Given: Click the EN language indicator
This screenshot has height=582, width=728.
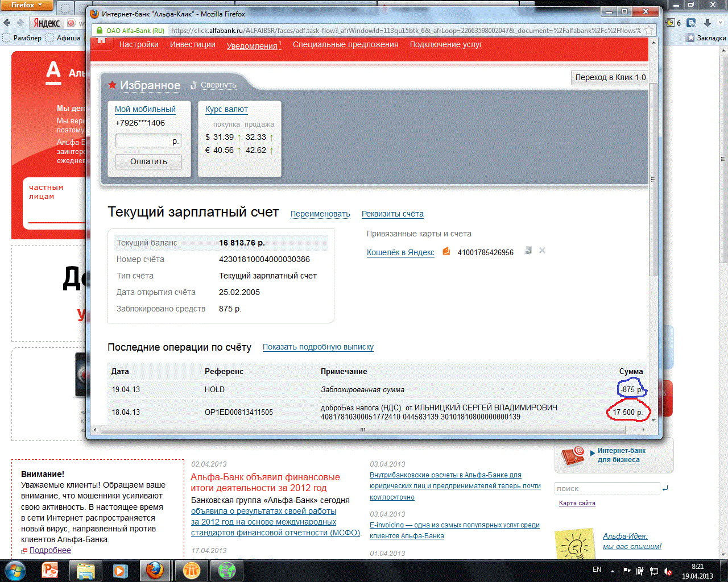Looking at the screenshot, I should (x=597, y=569).
